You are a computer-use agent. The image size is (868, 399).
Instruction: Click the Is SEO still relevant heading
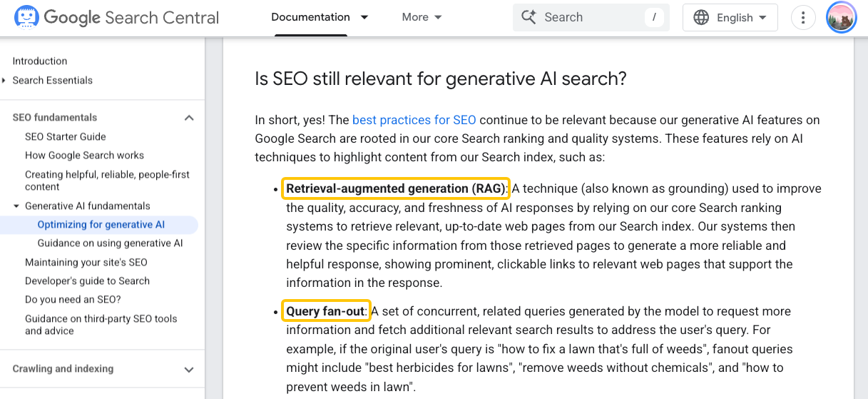tap(441, 79)
